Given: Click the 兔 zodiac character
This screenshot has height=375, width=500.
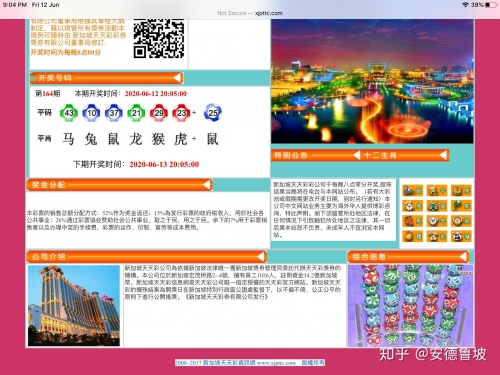Looking at the screenshot, I should point(91,138).
